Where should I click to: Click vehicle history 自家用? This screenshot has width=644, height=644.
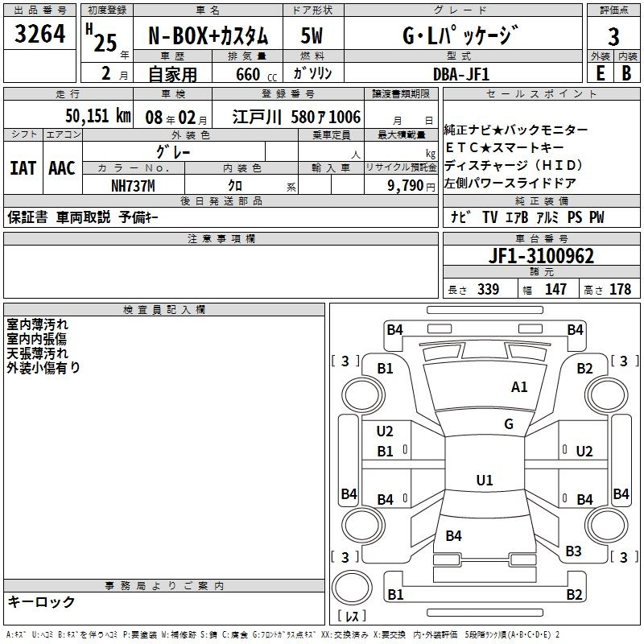172,74
